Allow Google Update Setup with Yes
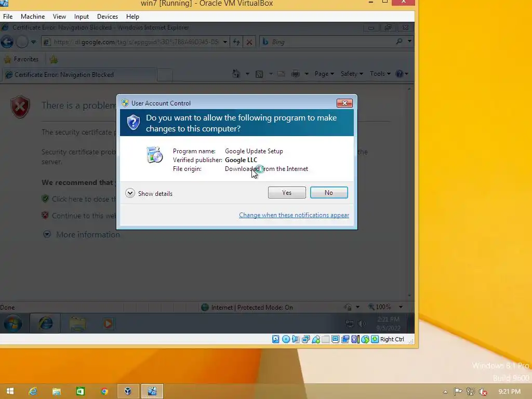Screen dimensions: 532x399 [x=287, y=192]
